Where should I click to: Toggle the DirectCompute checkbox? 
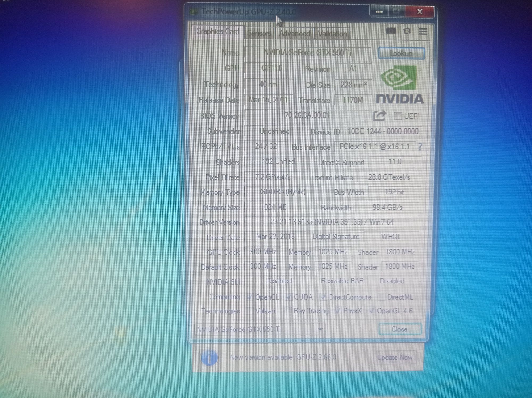coord(323,297)
